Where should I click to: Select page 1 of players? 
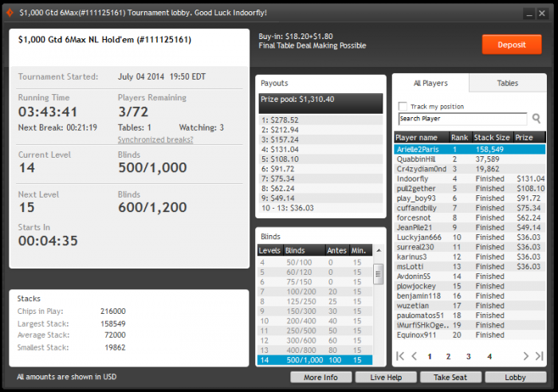pos(430,356)
